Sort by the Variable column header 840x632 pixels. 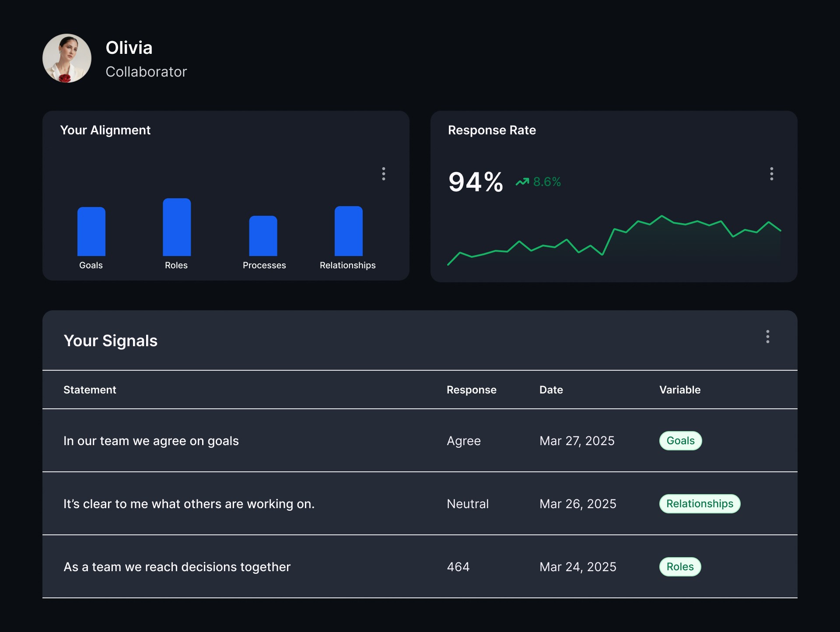tap(680, 390)
